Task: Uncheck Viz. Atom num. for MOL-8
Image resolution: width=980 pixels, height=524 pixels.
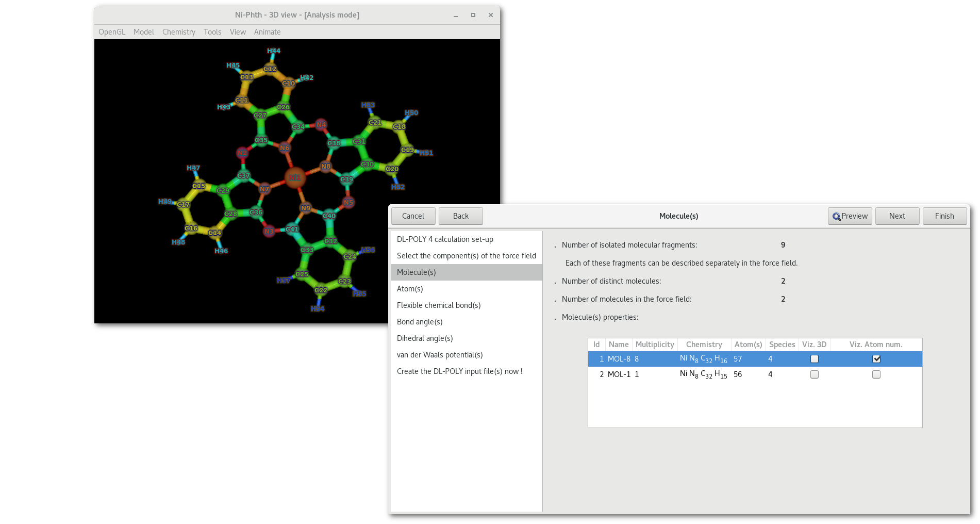Action: (876, 359)
